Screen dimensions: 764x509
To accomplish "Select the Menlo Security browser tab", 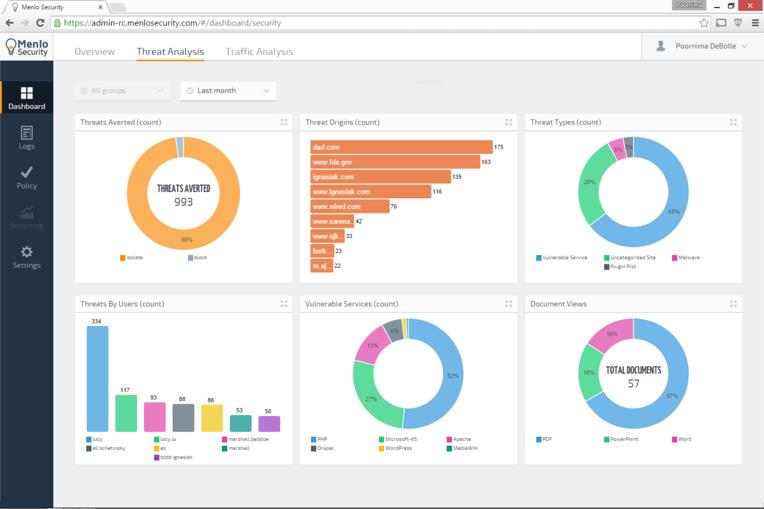I will 56,7.
